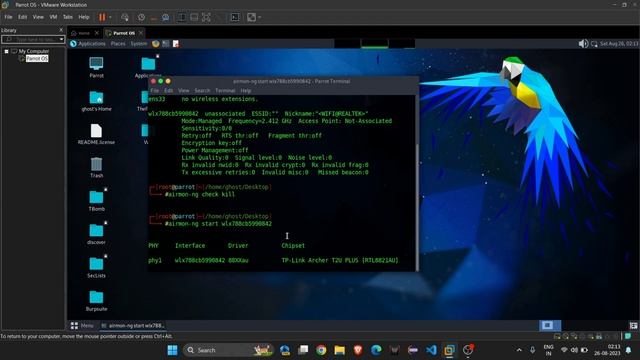
Task: Open the Parrot Places menu
Action: (118, 44)
